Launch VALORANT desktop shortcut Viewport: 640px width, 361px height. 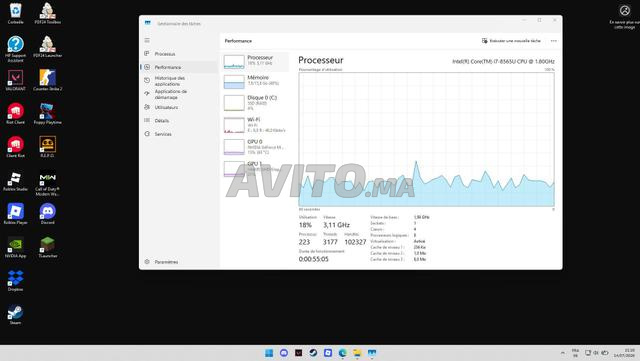click(x=16, y=80)
